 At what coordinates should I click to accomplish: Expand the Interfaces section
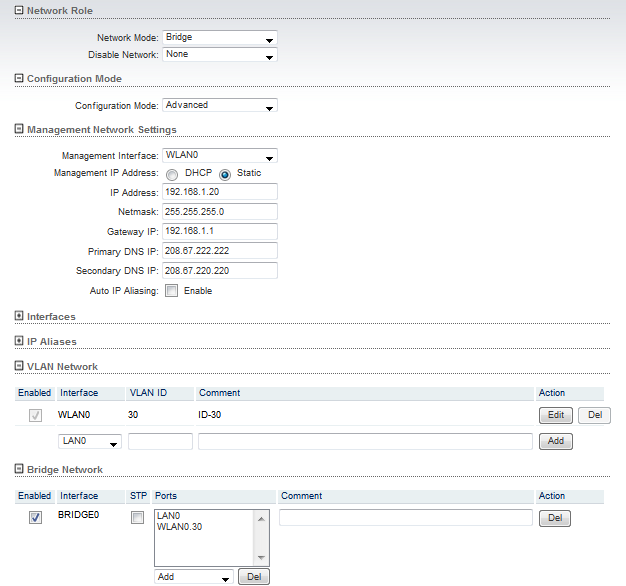[19, 316]
